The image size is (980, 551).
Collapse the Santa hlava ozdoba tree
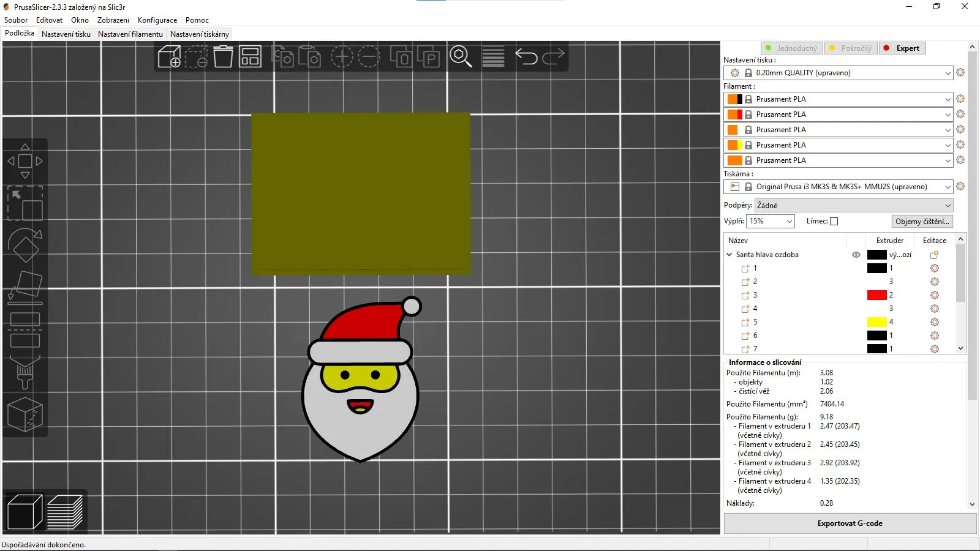point(729,255)
